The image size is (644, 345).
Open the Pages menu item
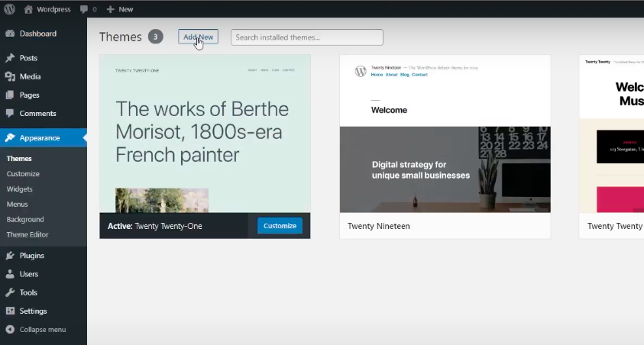29,95
